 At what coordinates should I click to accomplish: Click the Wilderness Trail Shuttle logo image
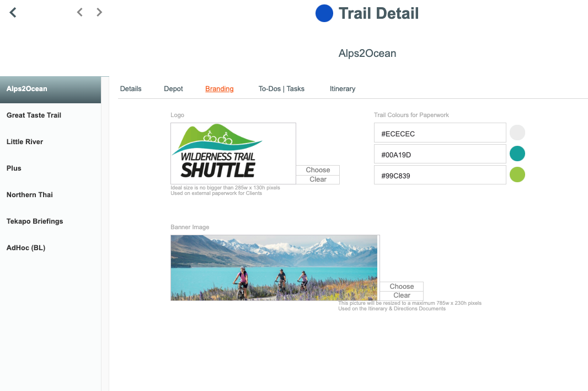tap(233, 153)
